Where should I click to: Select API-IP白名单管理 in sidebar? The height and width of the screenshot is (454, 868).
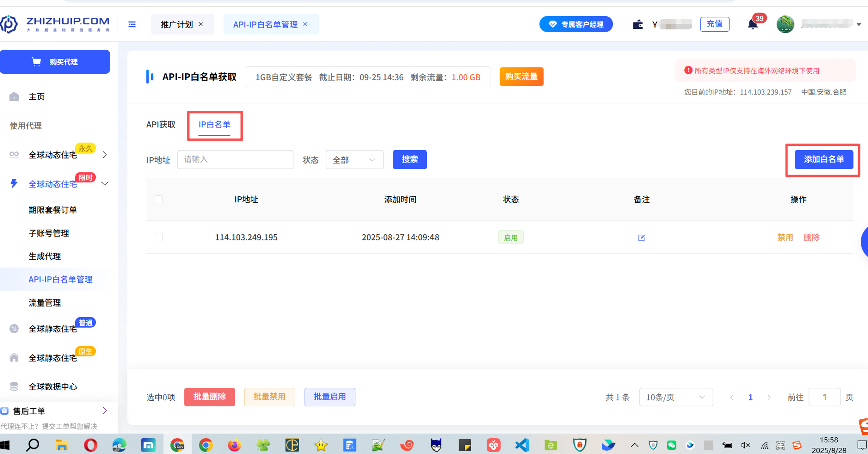[x=60, y=279]
